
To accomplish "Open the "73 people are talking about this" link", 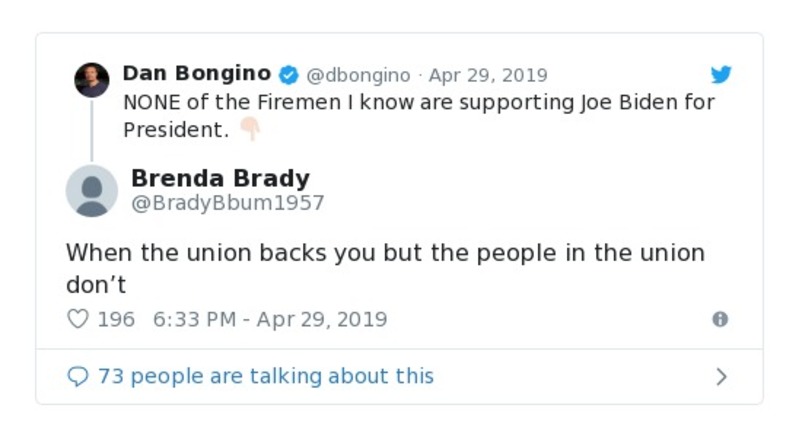I will pos(265,377).
